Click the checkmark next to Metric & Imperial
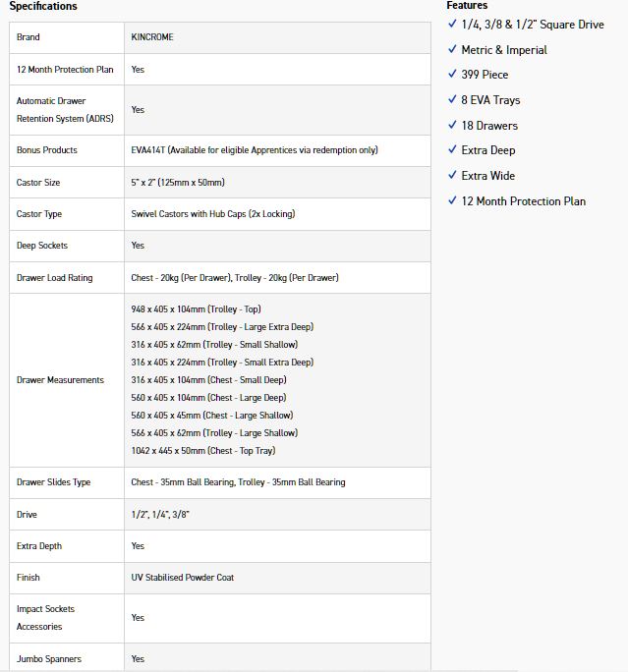Viewport: 628px width, 672px height. tap(452, 50)
